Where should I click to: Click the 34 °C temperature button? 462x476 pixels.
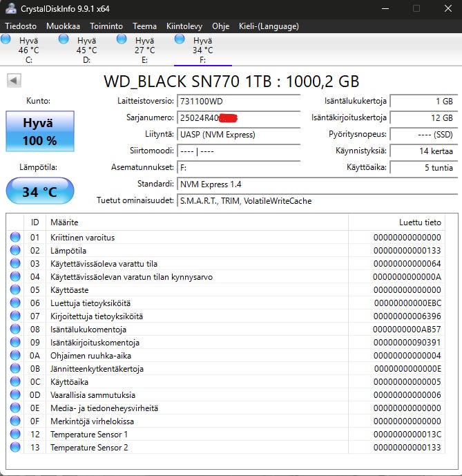point(40,191)
